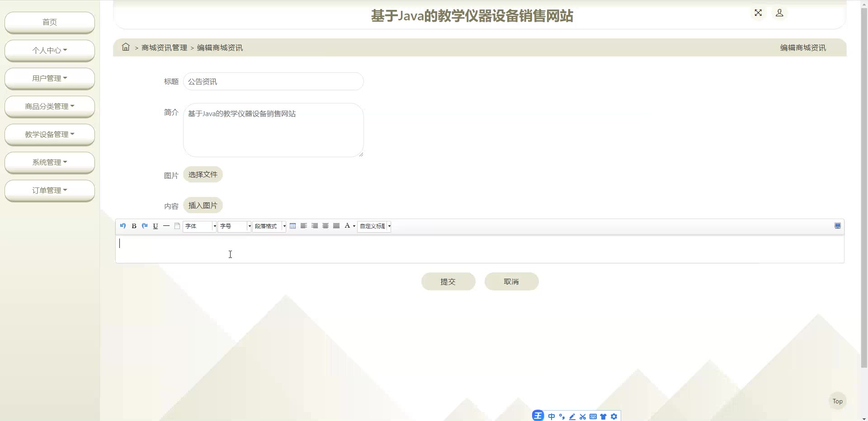Go to the 首页 home menu
Image resolution: width=868 pixels, height=421 pixels.
pos(50,22)
